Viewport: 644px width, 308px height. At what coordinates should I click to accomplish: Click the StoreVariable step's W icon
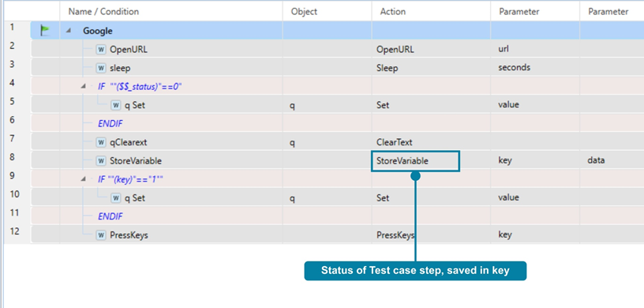click(x=101, y=161)
